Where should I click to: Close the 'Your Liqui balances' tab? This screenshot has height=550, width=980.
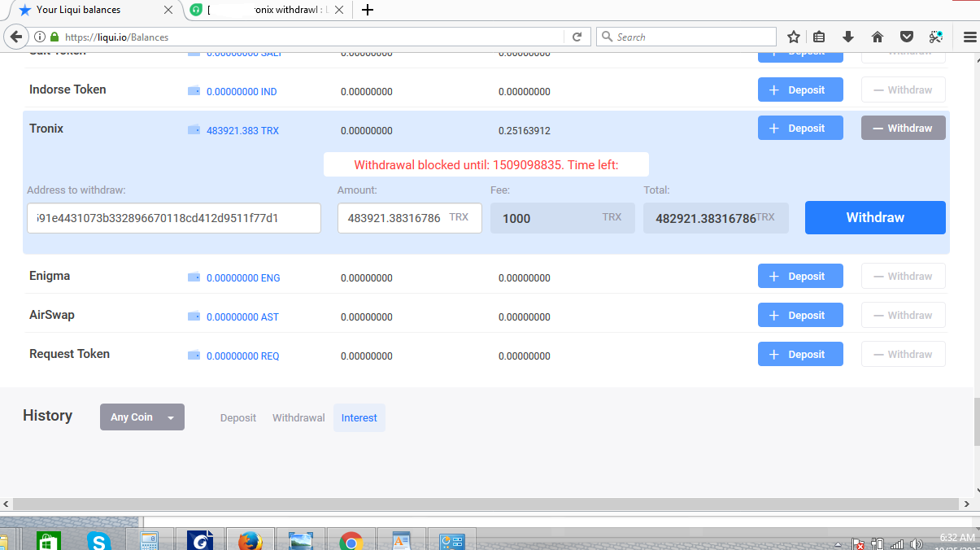point(169,10)
